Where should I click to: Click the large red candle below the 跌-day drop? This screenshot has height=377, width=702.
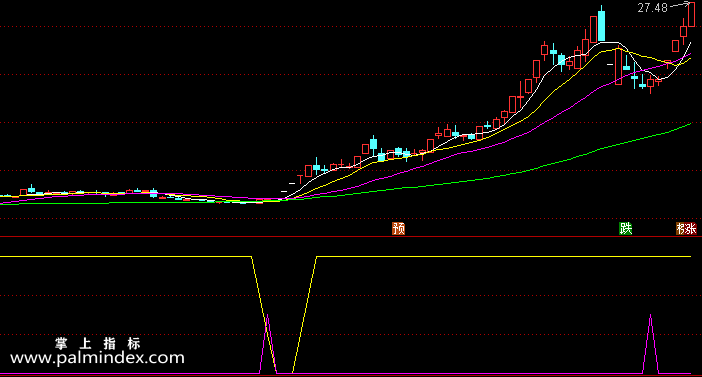pyautogui.click(x=618, y=66)
